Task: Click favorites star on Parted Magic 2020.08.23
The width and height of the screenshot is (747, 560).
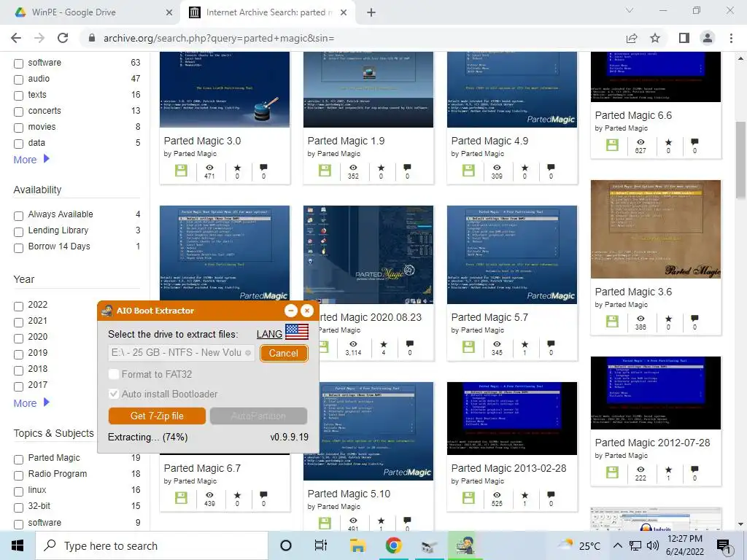Action: pos(384,344)
